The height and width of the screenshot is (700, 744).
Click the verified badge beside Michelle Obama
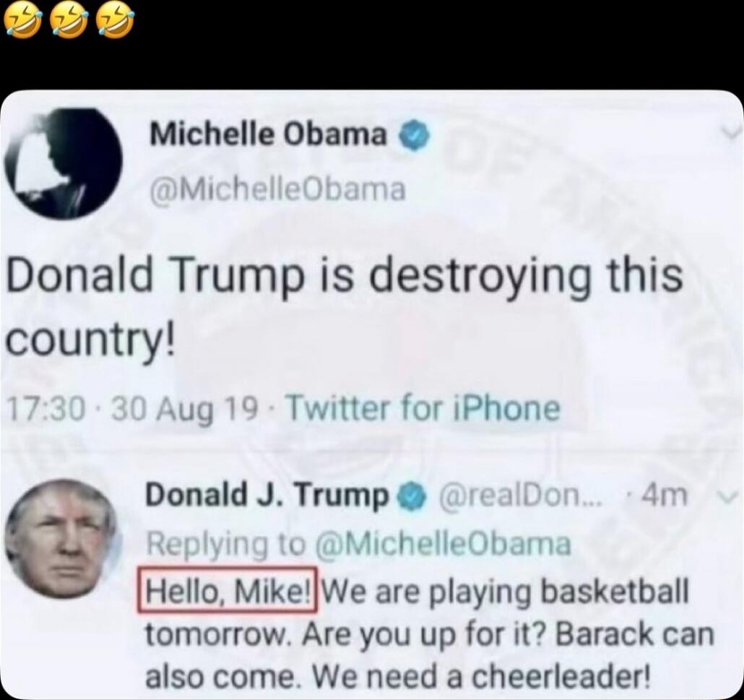(415, 135)
